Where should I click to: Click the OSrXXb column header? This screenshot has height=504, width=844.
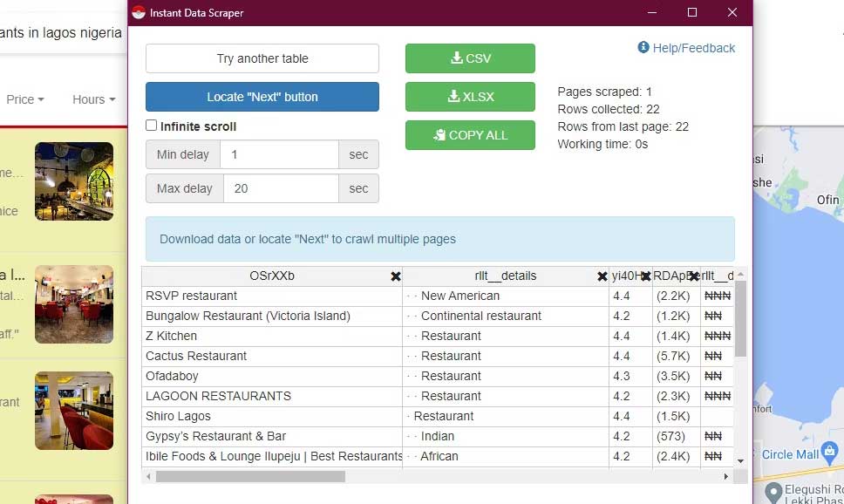(x=272, y=276)
